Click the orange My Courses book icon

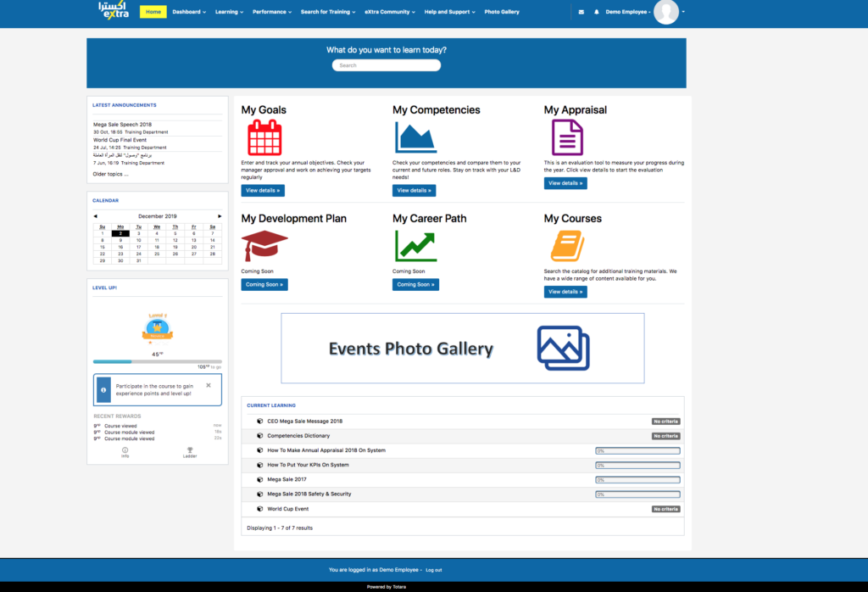pyautogui.click(x=567, y=246)
